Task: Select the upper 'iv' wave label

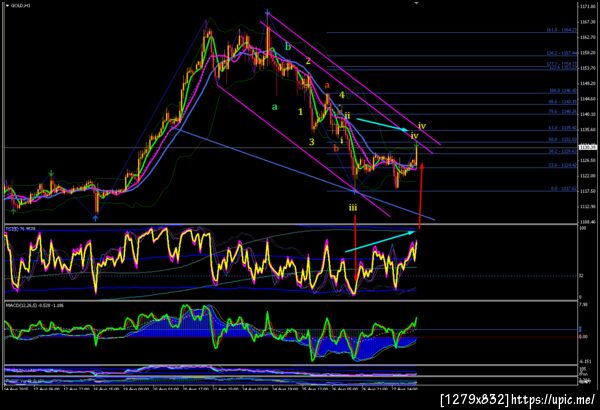Action: coord(422,126)
